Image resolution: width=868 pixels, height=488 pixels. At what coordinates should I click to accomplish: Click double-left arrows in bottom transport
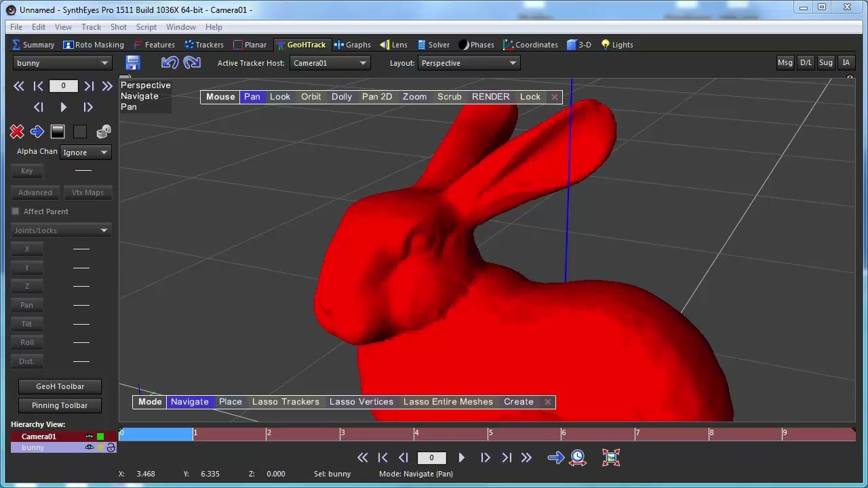(x=363, y=458)
